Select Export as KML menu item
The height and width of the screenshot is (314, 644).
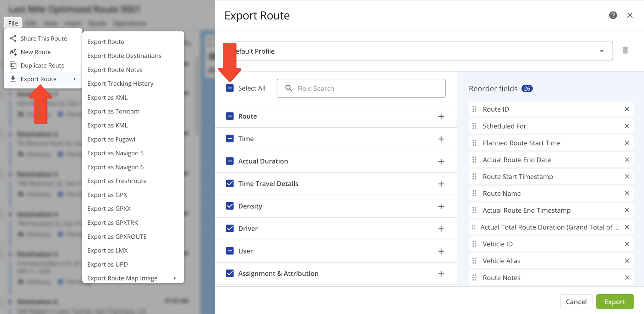[107, 125]
